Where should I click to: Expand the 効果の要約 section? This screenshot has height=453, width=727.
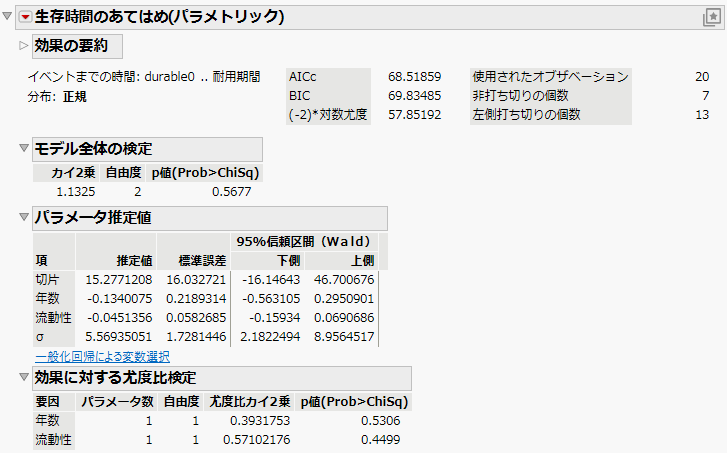point(24,45)
